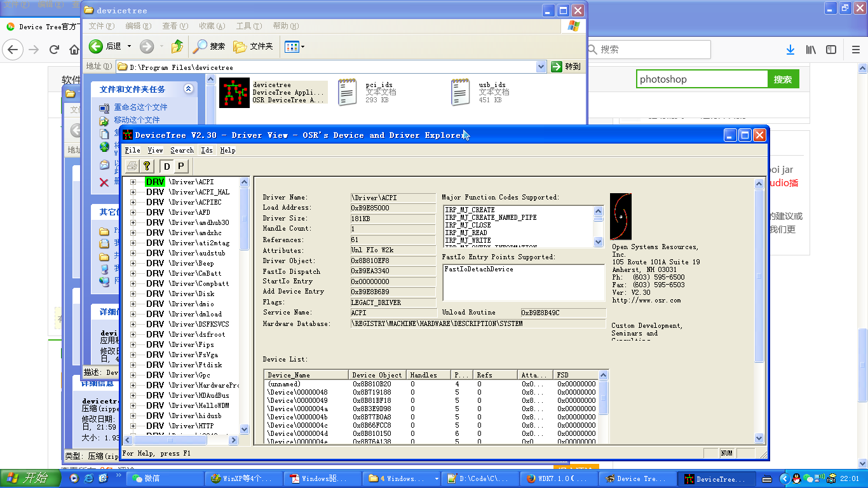Select the \Driver\Ftdisk tree entry

195,365
